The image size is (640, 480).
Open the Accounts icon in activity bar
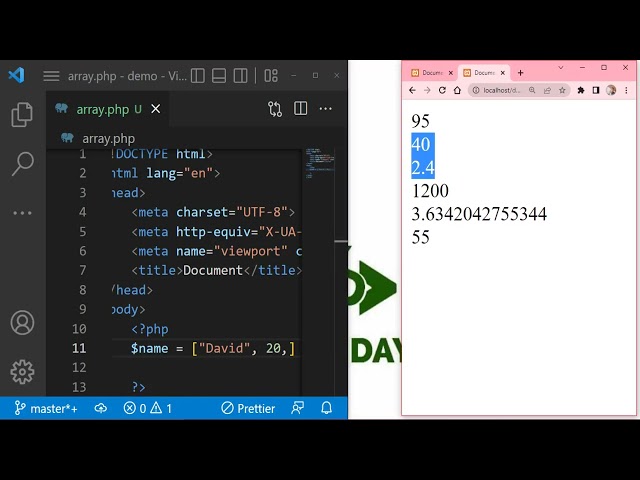[22, 322]
